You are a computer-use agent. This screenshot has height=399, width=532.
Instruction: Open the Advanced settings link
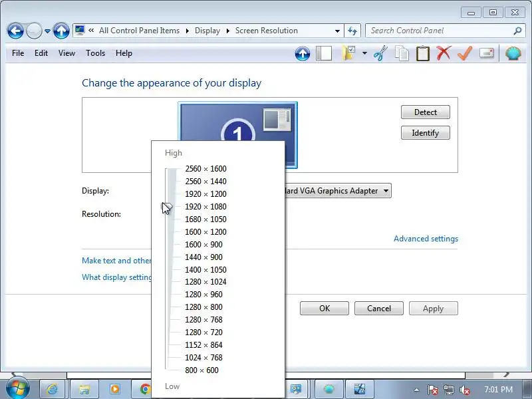[426, 239]
